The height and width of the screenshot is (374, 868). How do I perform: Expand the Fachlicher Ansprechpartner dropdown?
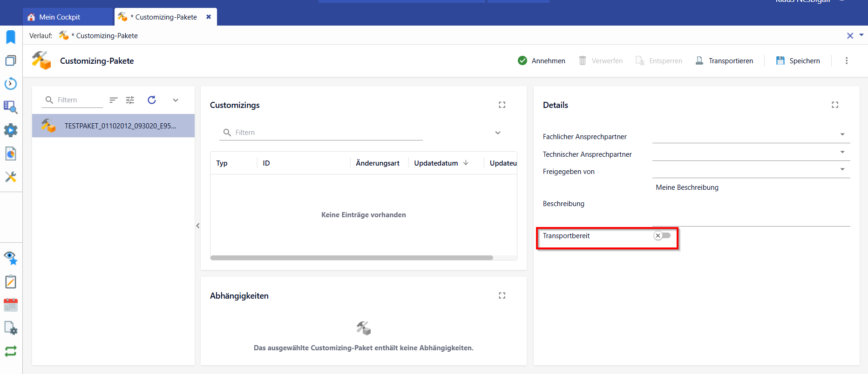pyautogui.click(x=842, y=134)
